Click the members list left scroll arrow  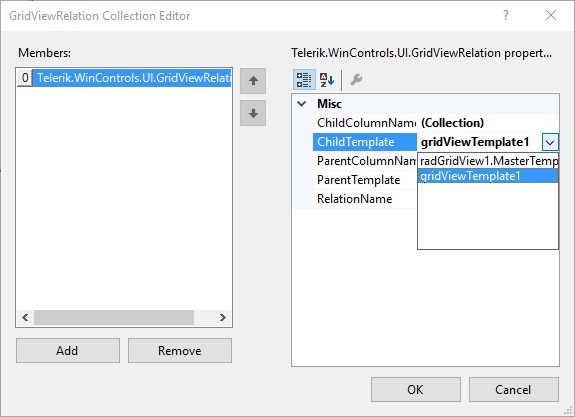tap(25, 318)
